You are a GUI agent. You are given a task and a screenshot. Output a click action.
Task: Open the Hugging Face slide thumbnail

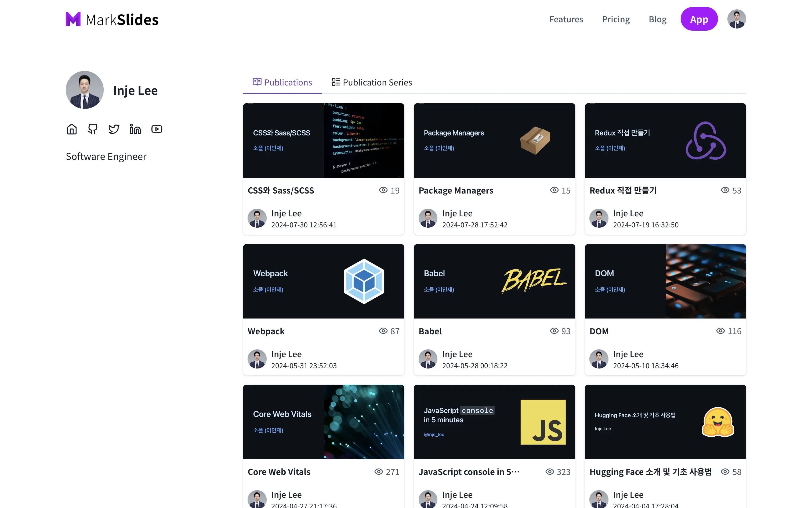tap(665, 422)
